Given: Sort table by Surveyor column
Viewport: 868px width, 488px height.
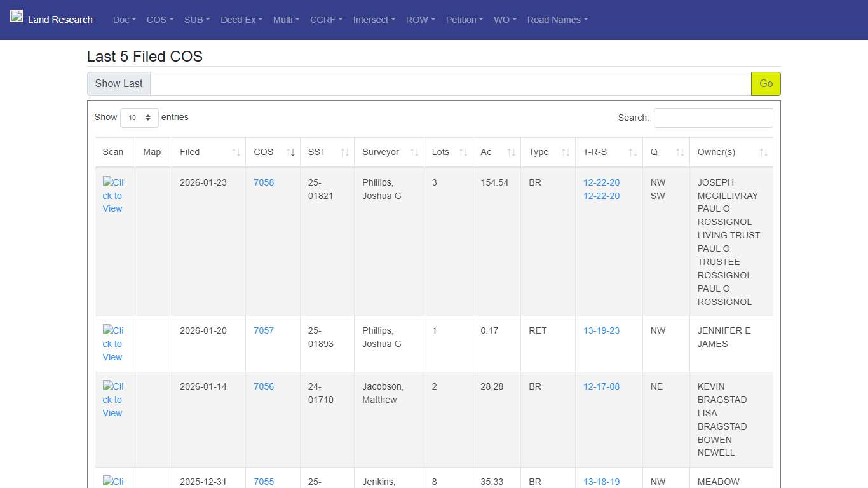Looking at the screenshot, I should (x=388, y=152).
